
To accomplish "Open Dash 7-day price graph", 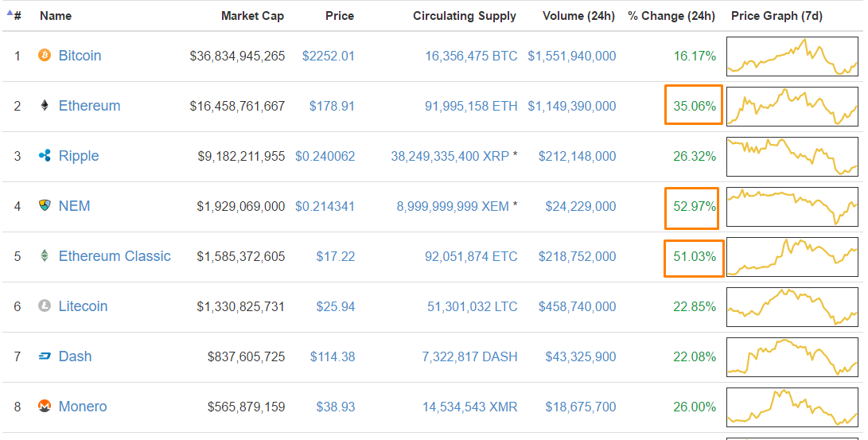I will (x=792, y=357).
